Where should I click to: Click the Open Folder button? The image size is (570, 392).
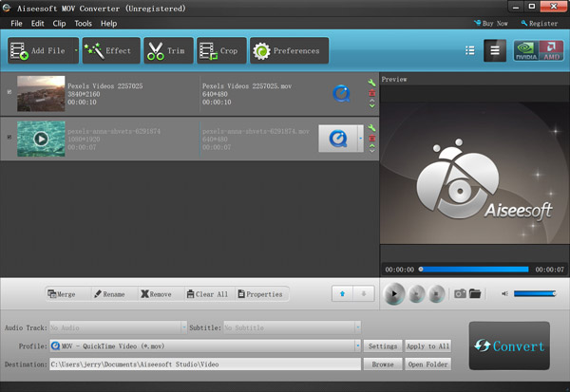click(427, 364)
